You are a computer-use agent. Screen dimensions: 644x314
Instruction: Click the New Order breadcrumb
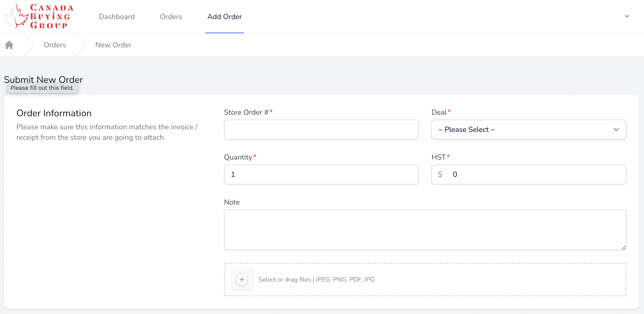tap(113, 45)
